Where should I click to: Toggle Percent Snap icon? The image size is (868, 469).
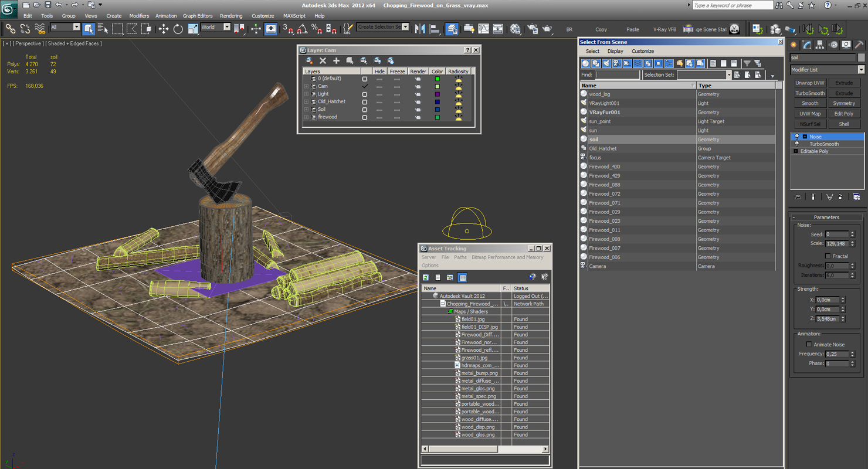click(317, 29)
